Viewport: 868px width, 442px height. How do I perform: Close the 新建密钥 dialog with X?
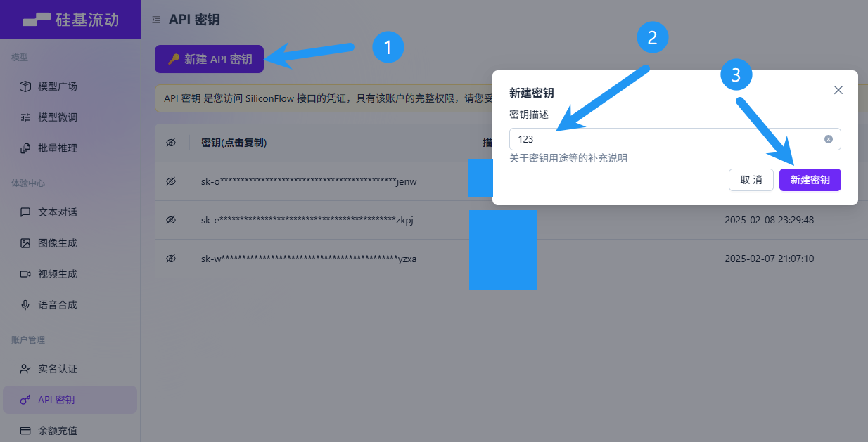(838, 90)
